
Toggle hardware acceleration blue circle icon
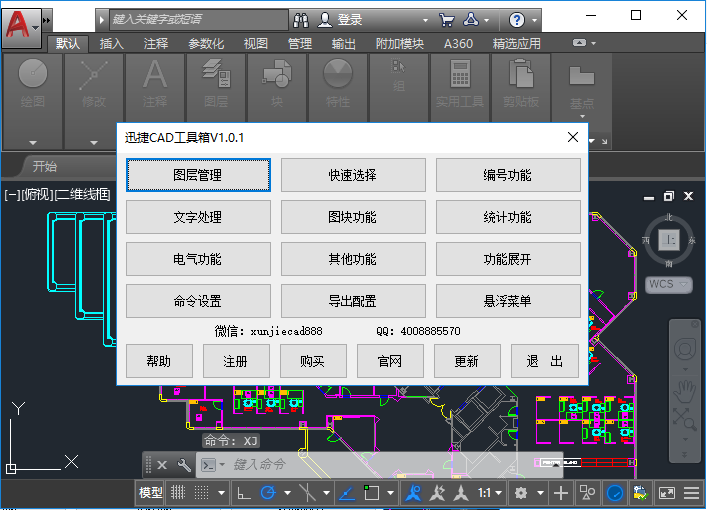[615, 493]
